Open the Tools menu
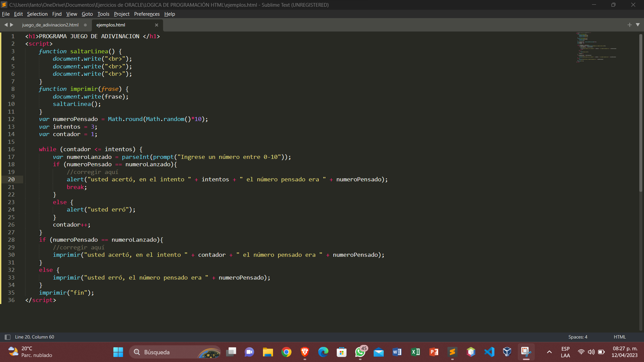644x362 pixels. pos(103,14)
